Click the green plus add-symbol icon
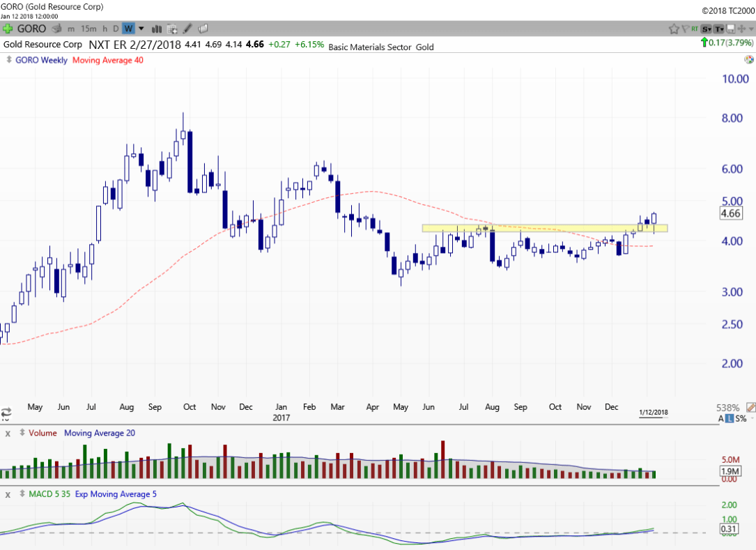 (7, 29)
